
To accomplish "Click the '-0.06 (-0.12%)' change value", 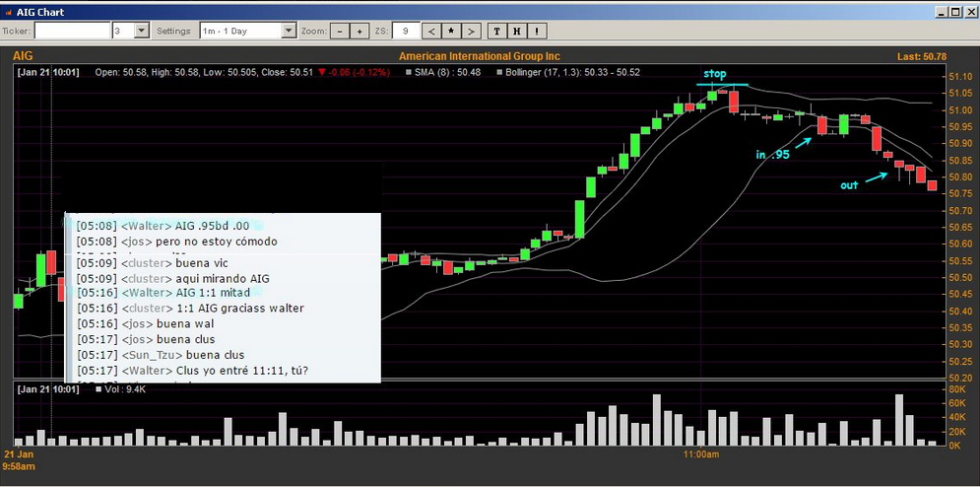I will click(x=354, y=73).
